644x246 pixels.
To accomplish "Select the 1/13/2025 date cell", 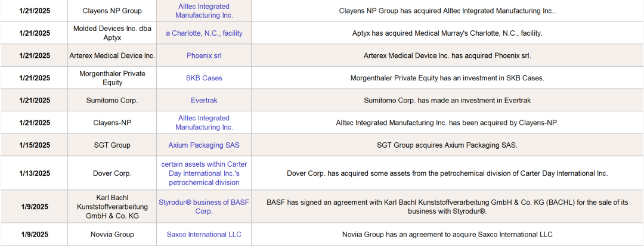I will (x=35, y=173).
